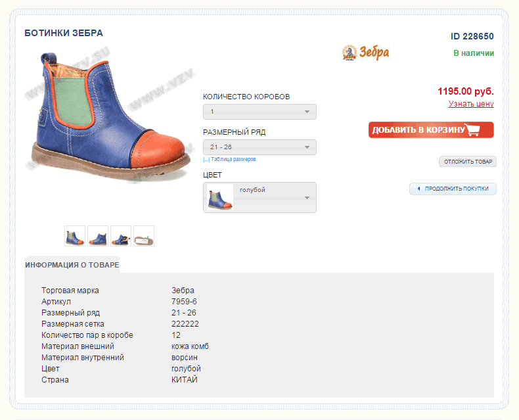Viewport: 519px width, 420px height.
Task: Click the Отложить товар button
Action: 468,162
